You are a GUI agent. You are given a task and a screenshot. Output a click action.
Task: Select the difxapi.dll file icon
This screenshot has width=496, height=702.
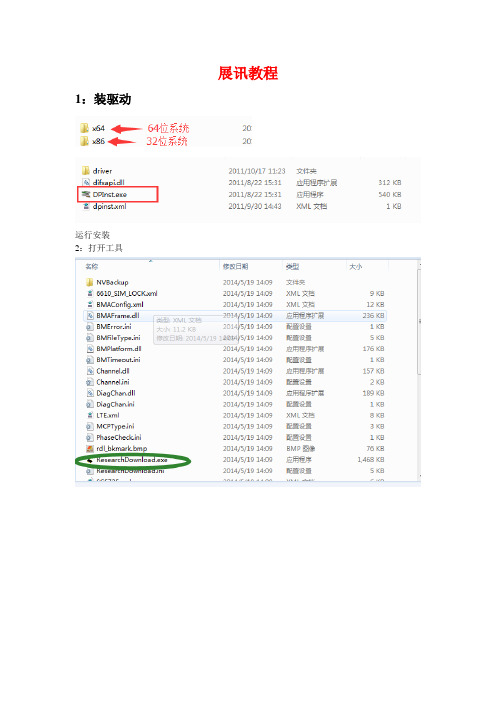coord(86,182)
